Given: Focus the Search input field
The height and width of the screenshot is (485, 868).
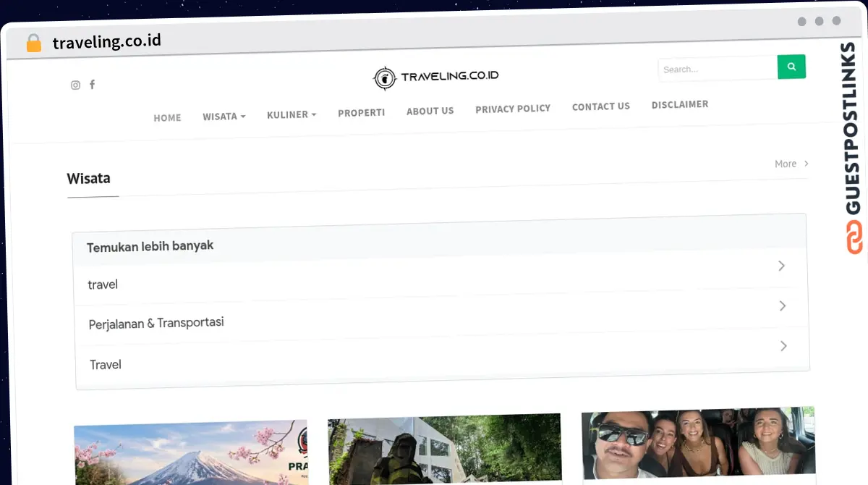Looking at the screenshot, I should click(718, 69).
